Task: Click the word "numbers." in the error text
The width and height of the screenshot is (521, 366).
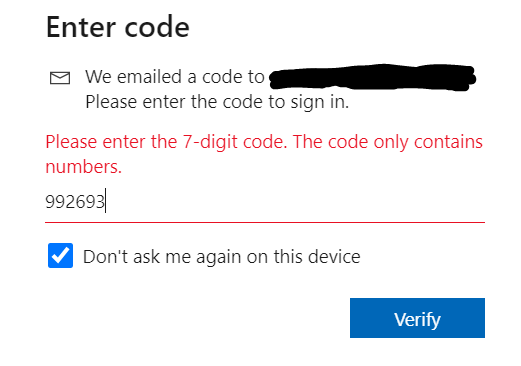Action: 83,167
